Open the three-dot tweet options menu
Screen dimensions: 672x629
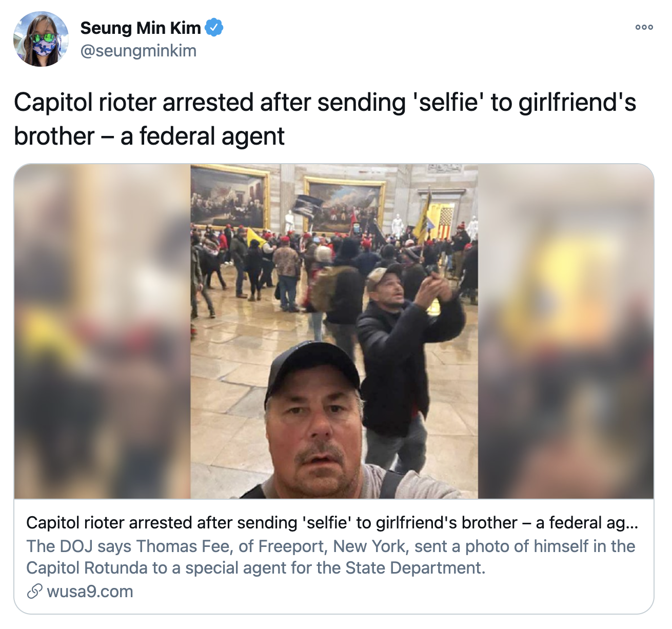click(644, 27)
